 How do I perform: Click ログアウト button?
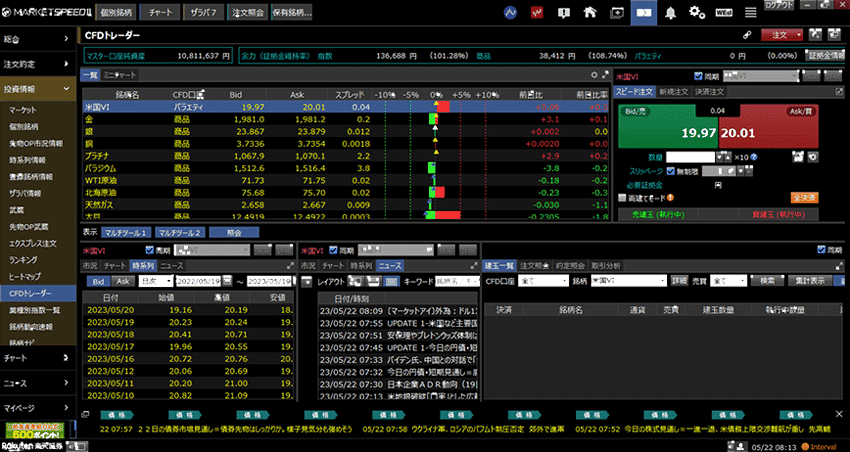(x=779, y=4)
